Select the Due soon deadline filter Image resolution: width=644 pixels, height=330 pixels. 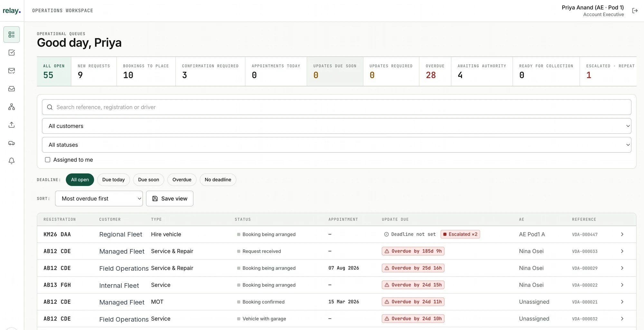[148, 180]
